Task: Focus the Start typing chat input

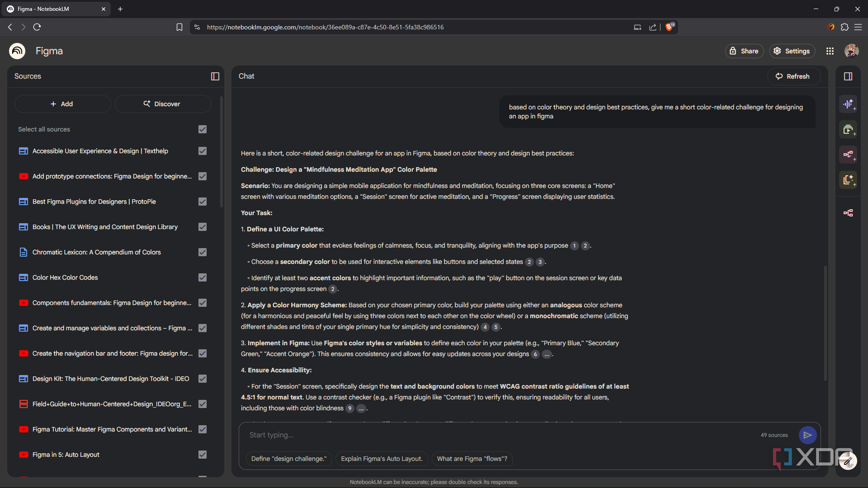Action: [x=497, y=435]
